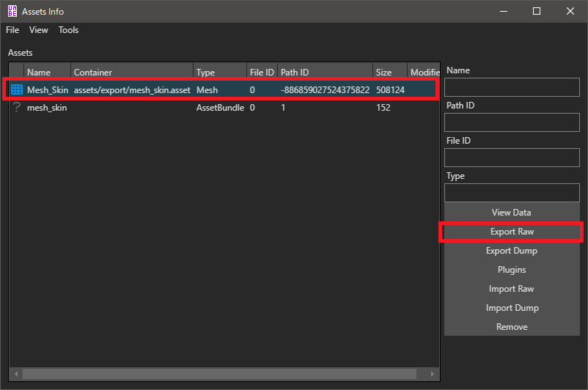Screen dimensions: 588x390
Task: Click assets/export/mesh_skin.asset container cell
Action: pyautogui.click(x=132, y=90)
